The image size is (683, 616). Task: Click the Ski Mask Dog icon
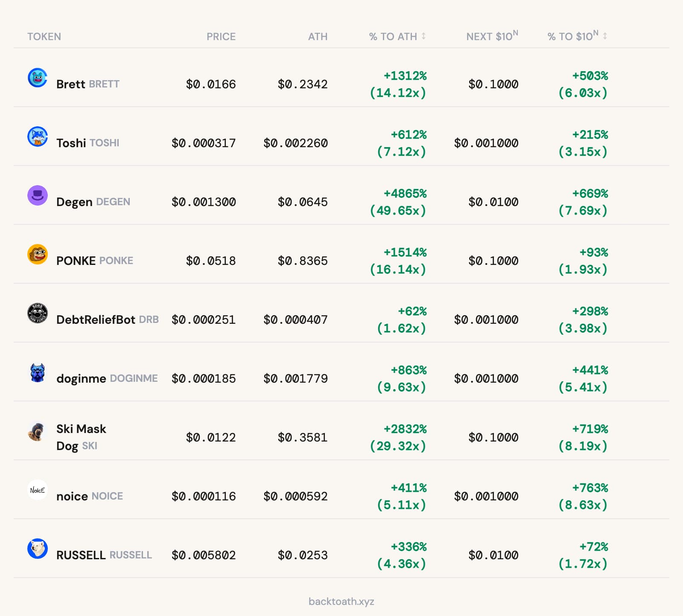[x=38, y=431]
